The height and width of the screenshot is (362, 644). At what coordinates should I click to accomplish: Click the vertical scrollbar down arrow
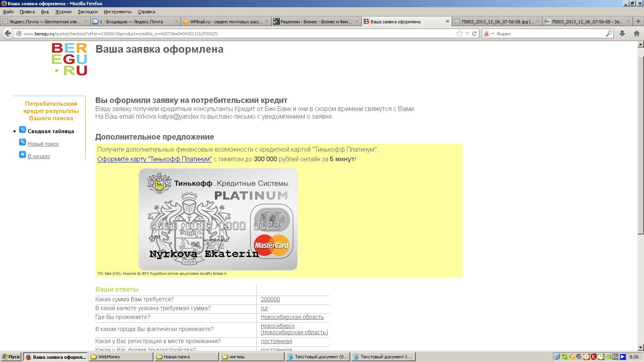tap(641, 347)
